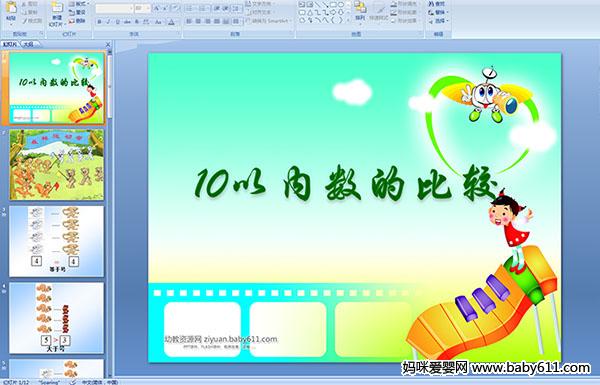Viewport: 600px width, 385px height.
Task: Select the Arrange icon in drawing group
Action: pos(360,10)
